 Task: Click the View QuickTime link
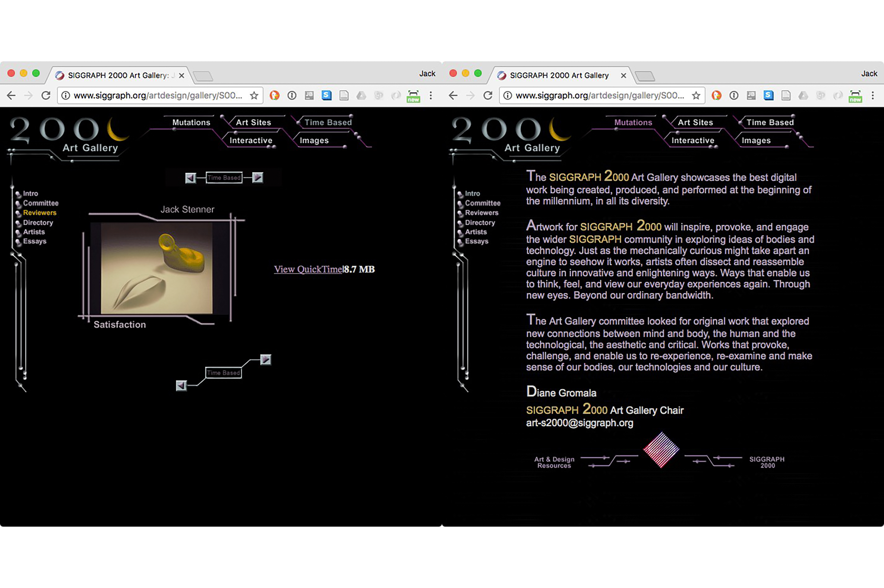tap(308, 269)
